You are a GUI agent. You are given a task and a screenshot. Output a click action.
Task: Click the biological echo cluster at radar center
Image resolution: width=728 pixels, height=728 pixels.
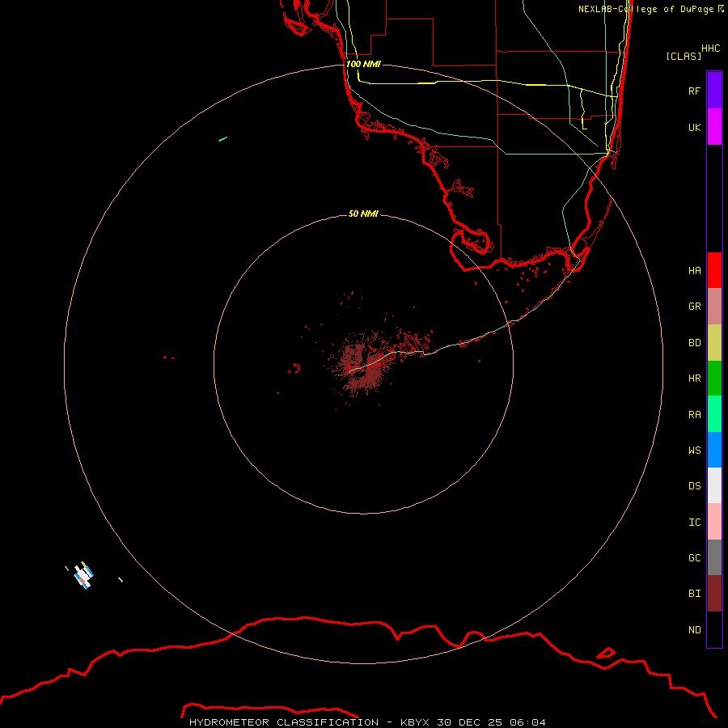(362, 366)
